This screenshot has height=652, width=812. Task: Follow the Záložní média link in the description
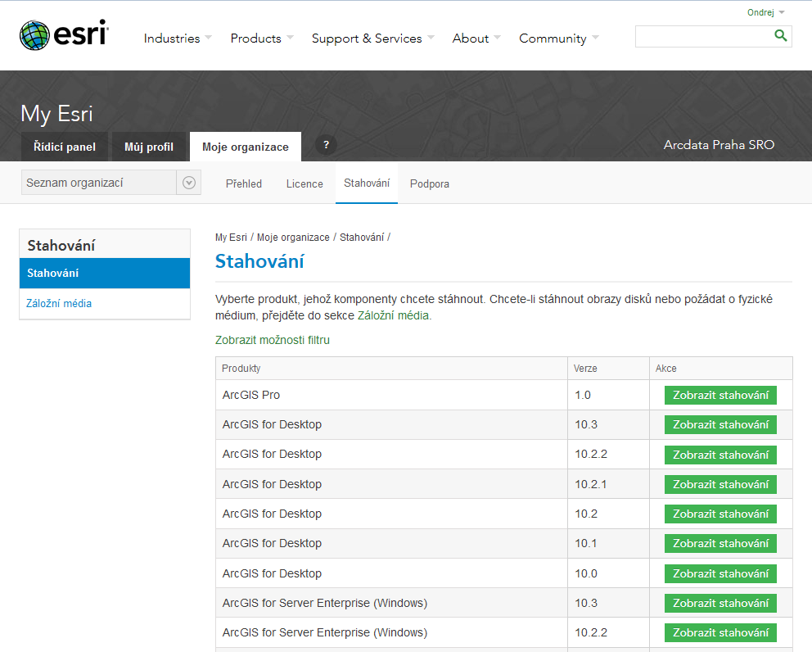click(393, 315)
